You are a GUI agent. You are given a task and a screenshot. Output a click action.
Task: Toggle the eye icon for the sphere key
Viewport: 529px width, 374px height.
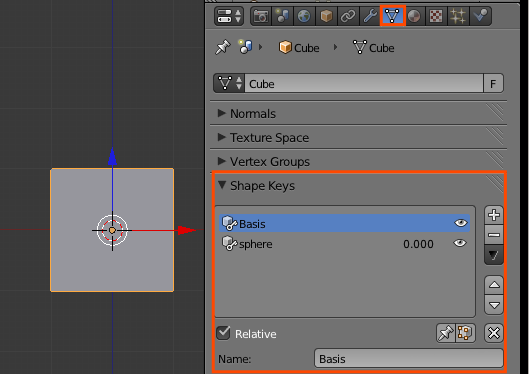(460, 243)
